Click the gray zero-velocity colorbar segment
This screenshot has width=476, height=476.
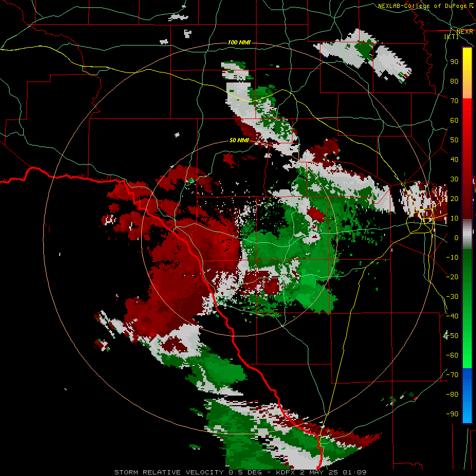(x=467, y=234)
